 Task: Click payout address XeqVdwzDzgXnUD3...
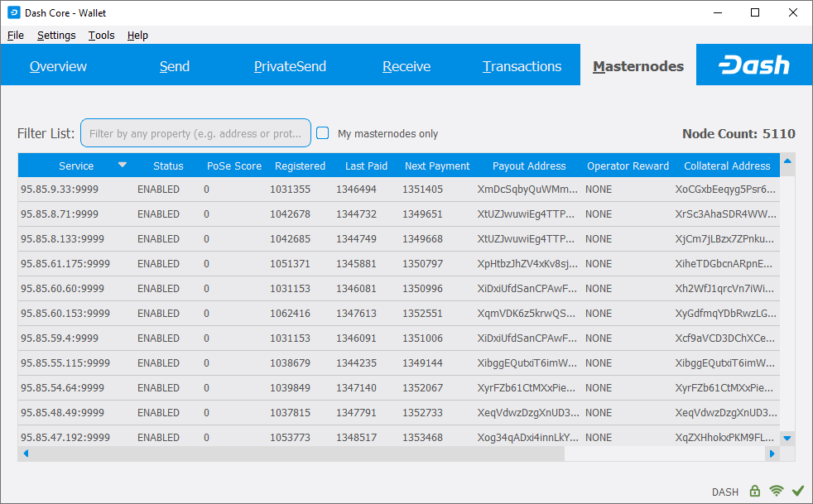(x=528, y=413)
